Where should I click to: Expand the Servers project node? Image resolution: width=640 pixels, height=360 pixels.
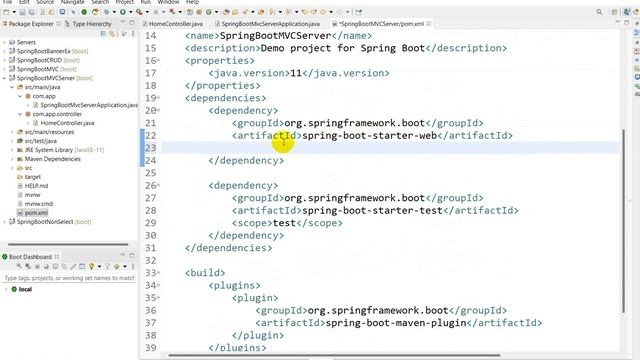(x=4, y=42)
